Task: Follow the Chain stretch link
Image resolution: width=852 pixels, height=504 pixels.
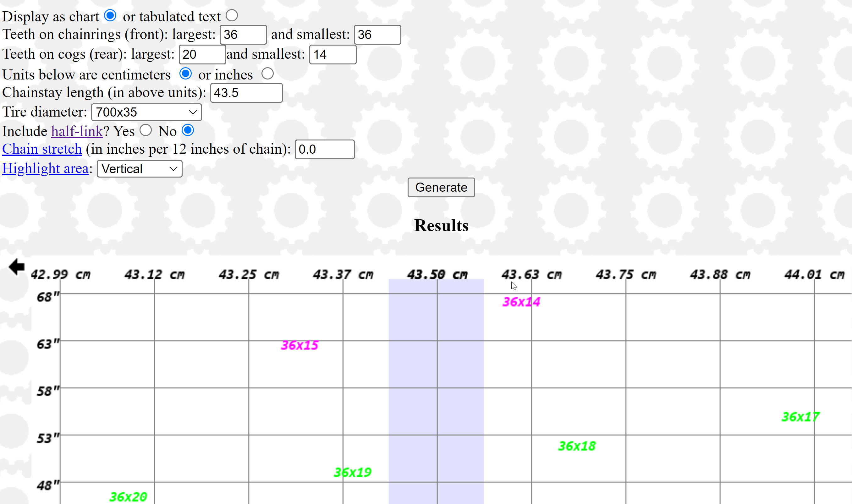Action: (x=42, y=149)
